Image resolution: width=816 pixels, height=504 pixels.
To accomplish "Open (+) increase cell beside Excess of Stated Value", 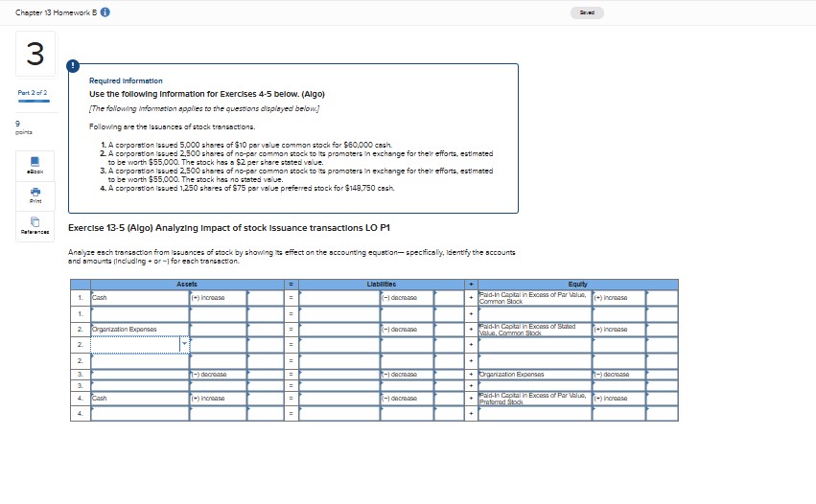I will coord(618,330).
